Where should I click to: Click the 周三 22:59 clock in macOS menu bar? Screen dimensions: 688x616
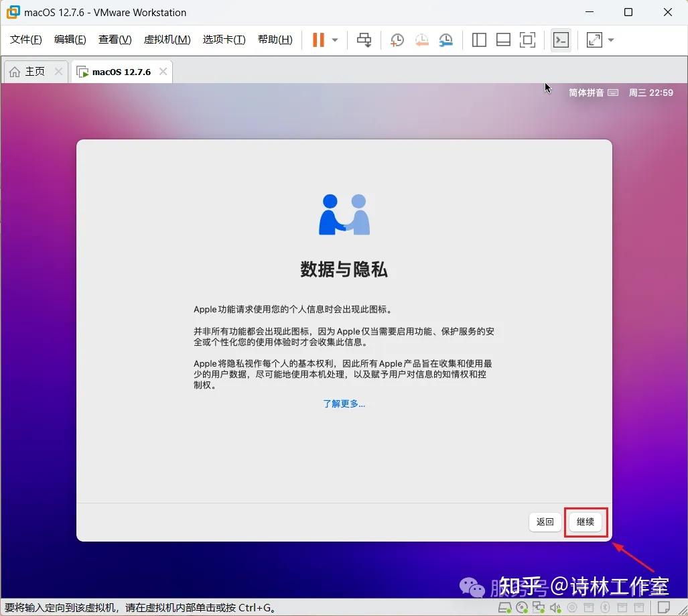pyautogui.click(x=650, y=93)
